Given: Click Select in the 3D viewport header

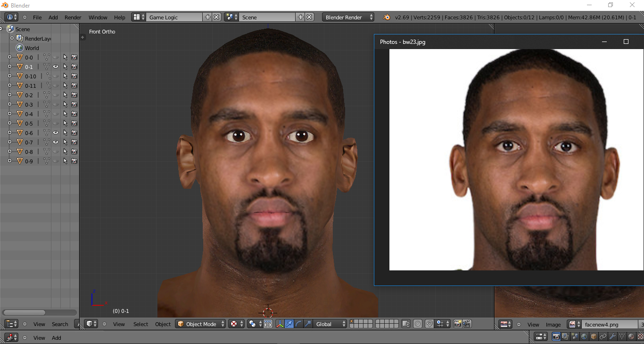Looking at the screenshot, I should tap(140, 324).
